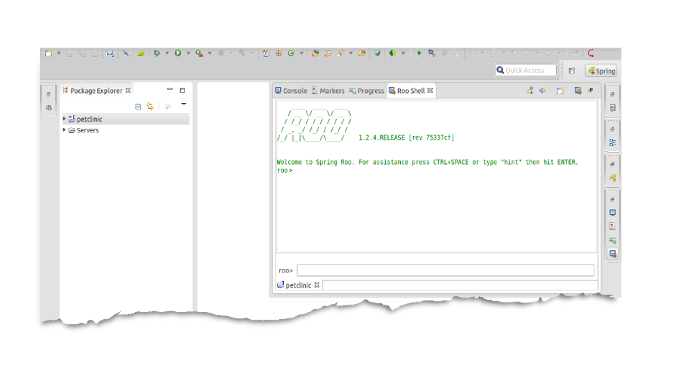675x380 pixels.
Task: Click the Spring green leaf toolbar icon
Action: coord(141,53)
